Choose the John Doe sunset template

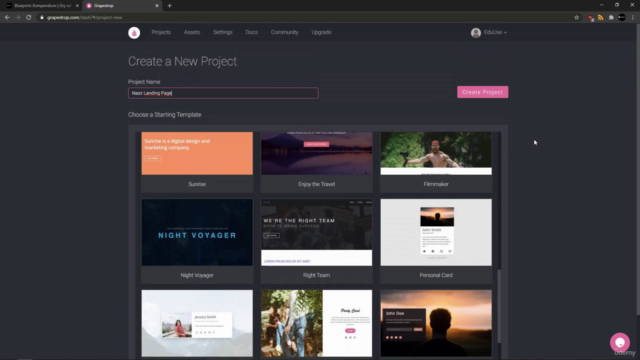436,323
